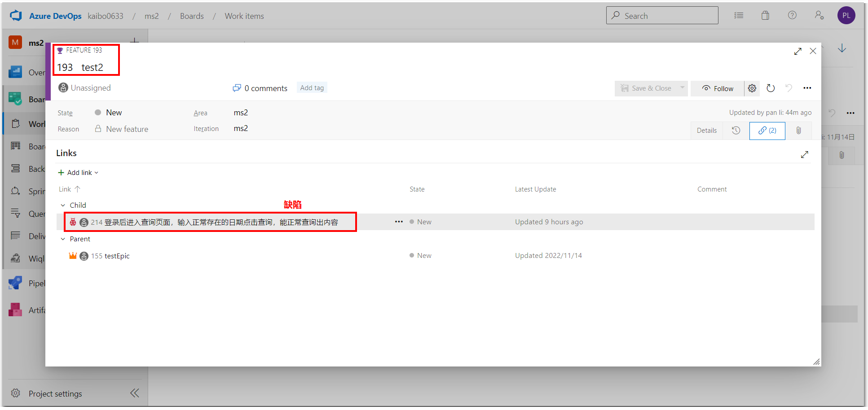Toggle Follow on this work item
Image resolution: width=868 pixels, height=410 pixels.
[x=717, y=88]
